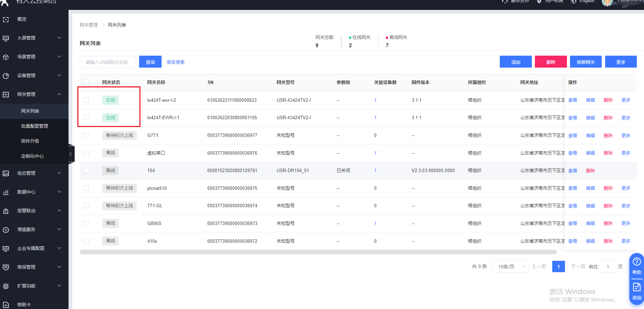Collapse the sidebar using the arrow handle
This screenshot has width=644, height=309.
[71, 154]
